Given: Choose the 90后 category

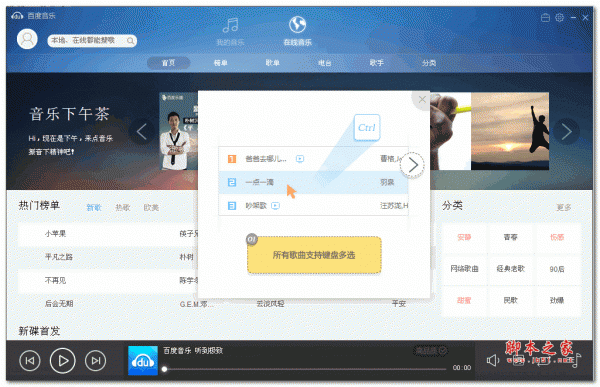Looking at the screenshot, I should click(557, 269).
